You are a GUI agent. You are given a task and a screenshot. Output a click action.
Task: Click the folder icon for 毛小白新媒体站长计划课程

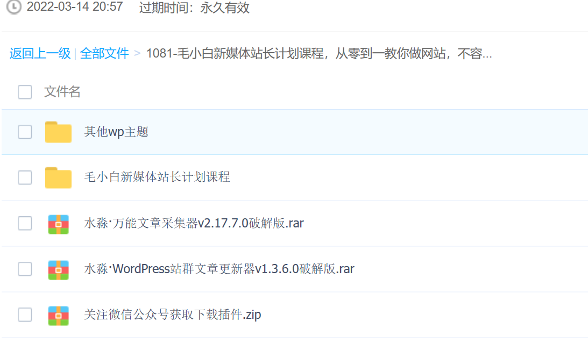point(58,177)
